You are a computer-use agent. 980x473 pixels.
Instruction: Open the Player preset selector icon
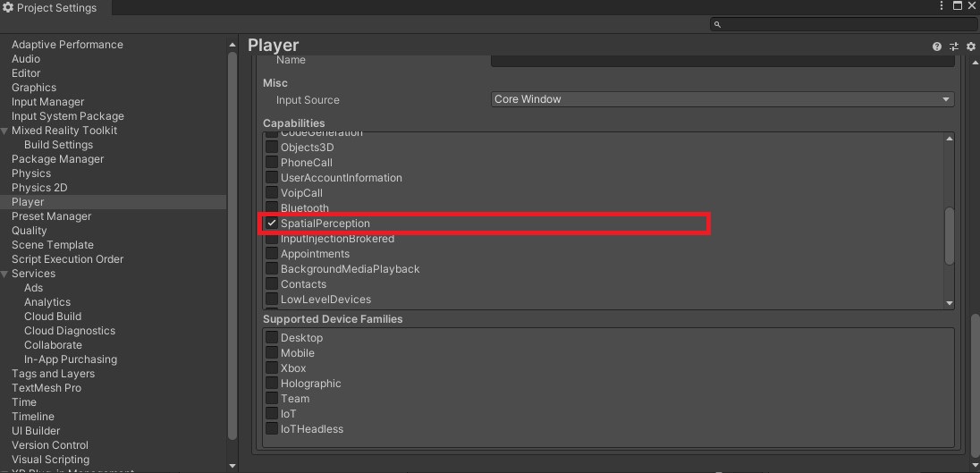point(953,46)
